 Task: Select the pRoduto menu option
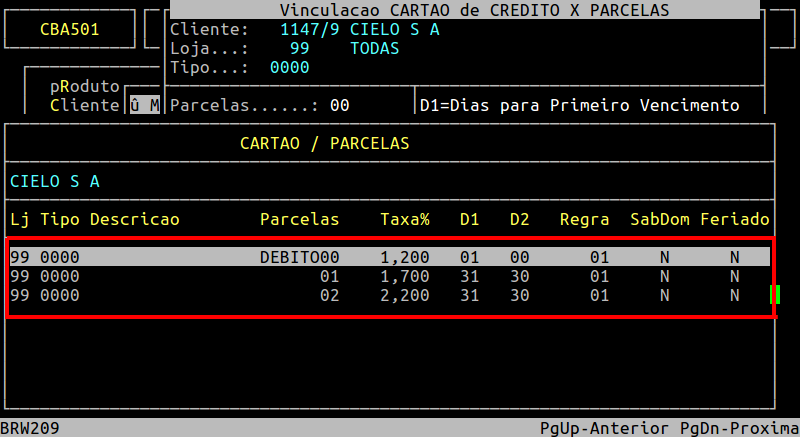(x=84, y=86)
